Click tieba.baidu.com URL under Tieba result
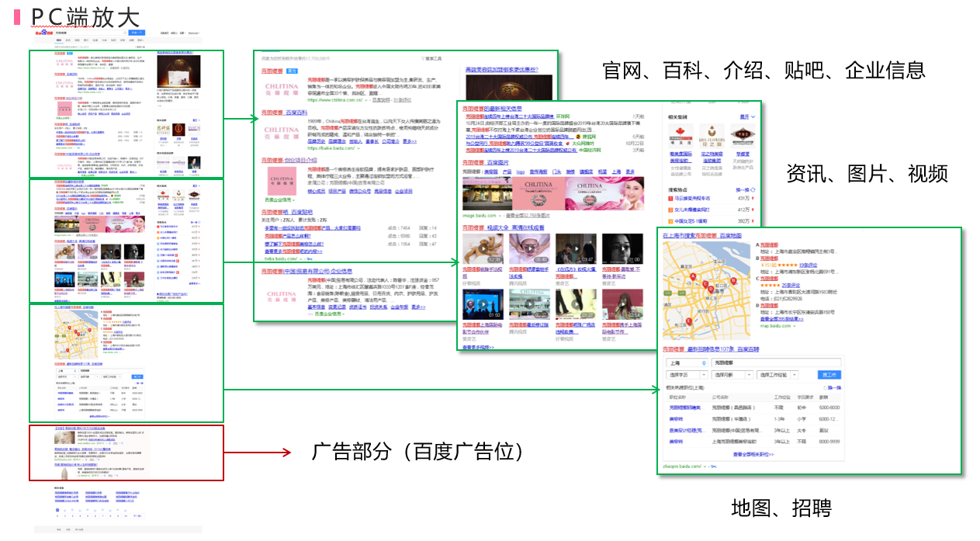This screenshot has width=980, height=541. point(279,258)
